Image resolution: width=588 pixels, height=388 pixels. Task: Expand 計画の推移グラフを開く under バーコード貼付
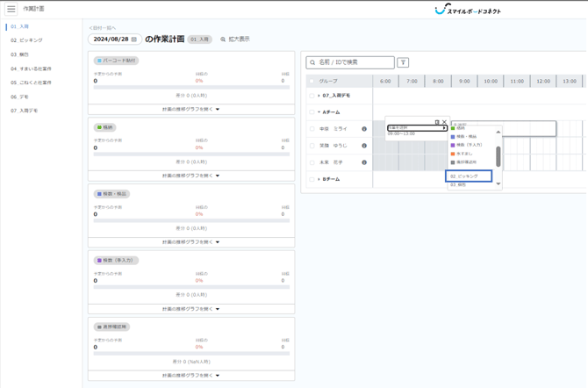(191, 110)
